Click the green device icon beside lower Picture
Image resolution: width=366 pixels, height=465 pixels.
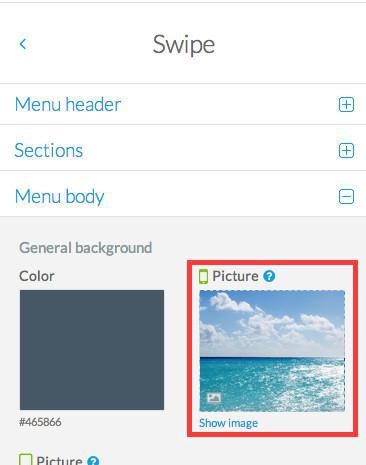click(x=26, y=460)
